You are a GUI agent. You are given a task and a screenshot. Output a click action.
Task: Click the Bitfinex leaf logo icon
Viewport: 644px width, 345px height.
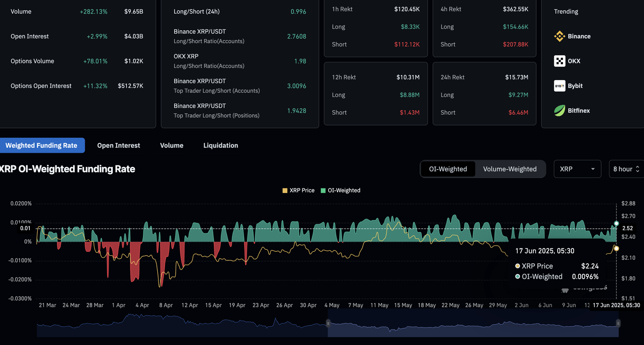559,111
